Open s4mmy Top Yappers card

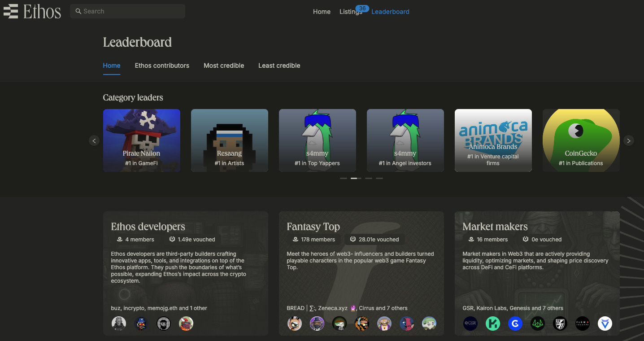coord(318,140)
